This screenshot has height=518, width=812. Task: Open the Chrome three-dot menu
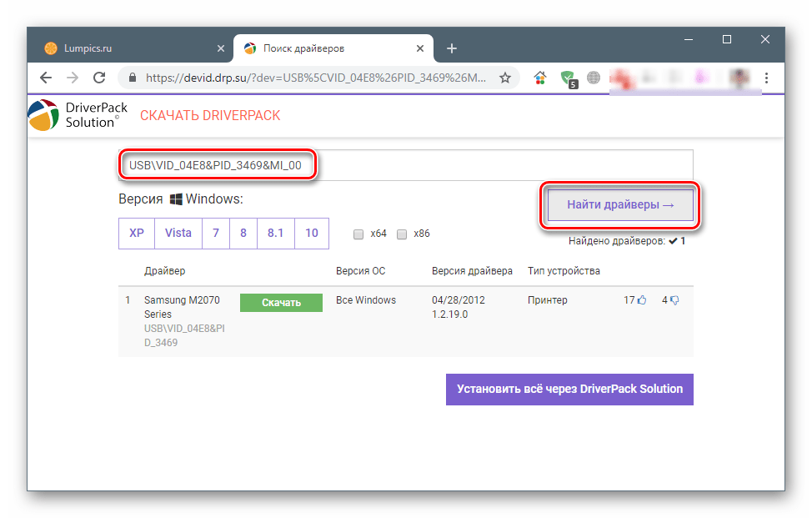pos(765,78)
